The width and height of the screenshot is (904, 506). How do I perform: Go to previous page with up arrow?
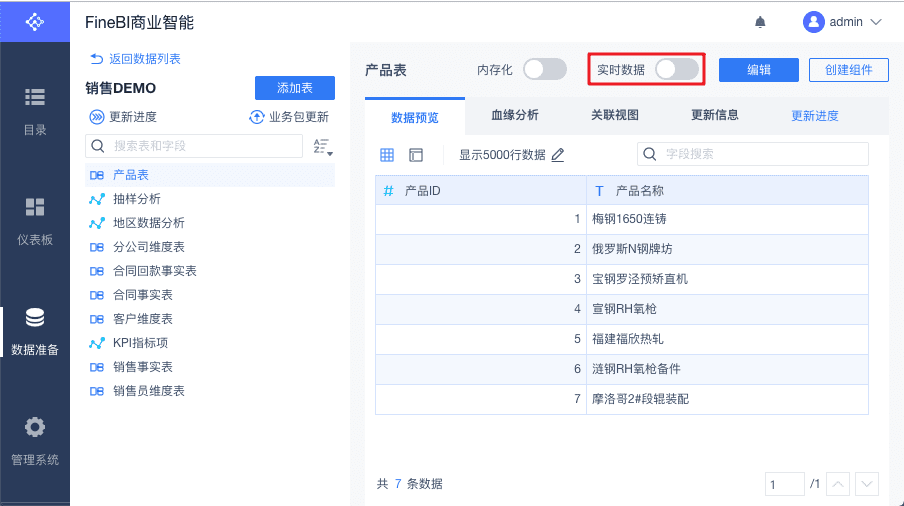pos(839,484)
